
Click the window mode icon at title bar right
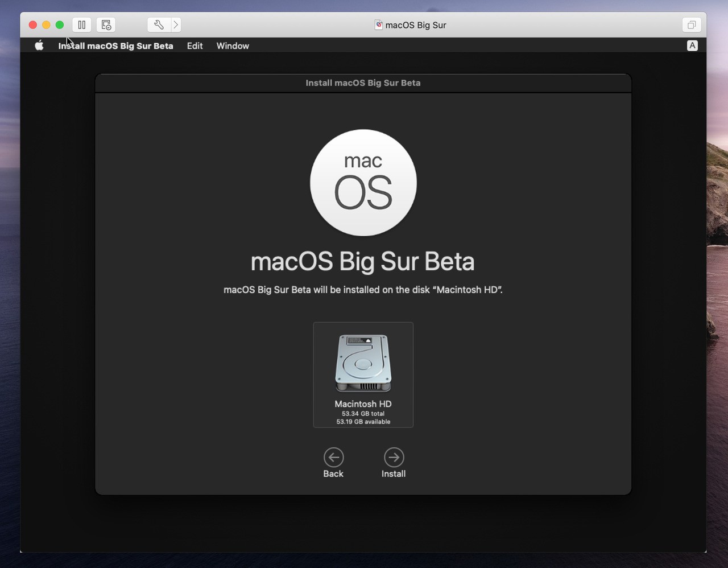691,25
